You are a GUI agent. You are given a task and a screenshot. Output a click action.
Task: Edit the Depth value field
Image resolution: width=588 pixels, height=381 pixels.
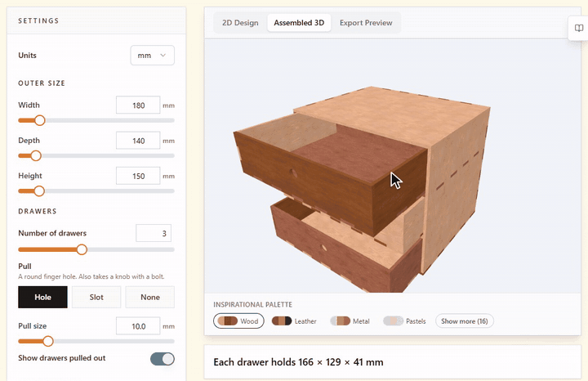(x=138, y=141)
